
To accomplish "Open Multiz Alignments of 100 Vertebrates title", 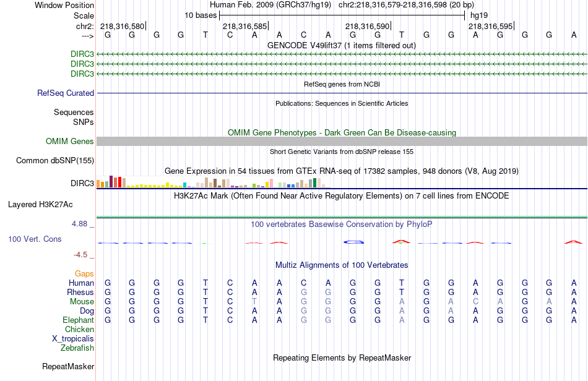I will pyautogui.click(x=342, y=265).
